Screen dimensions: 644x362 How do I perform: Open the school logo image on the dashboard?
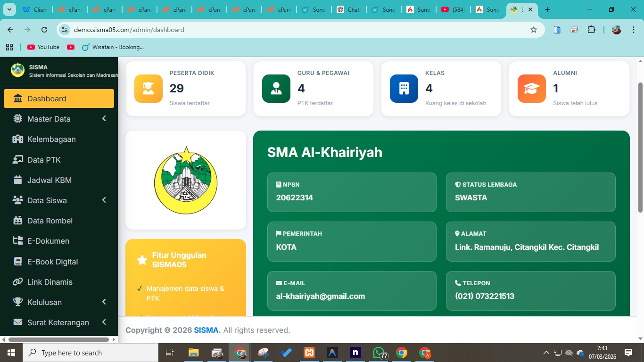point(185,180)
